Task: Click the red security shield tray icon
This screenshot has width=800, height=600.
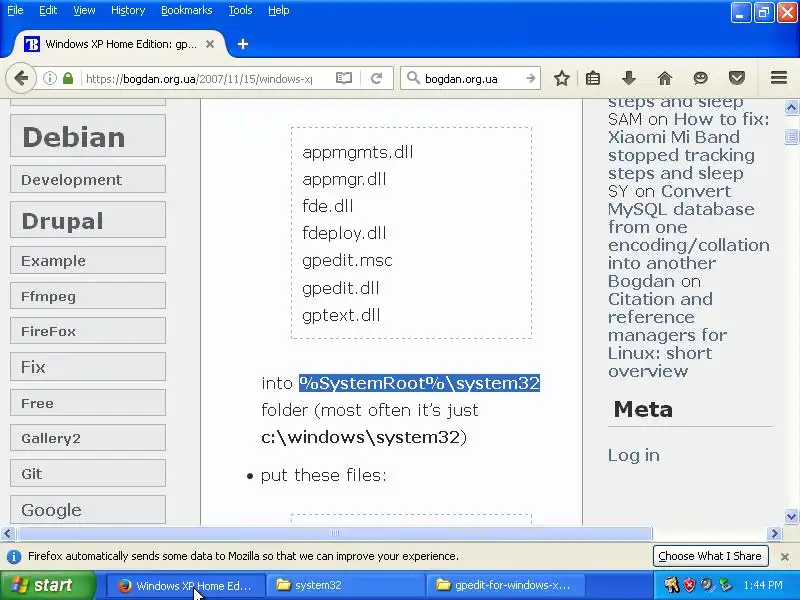Action: 689,585
